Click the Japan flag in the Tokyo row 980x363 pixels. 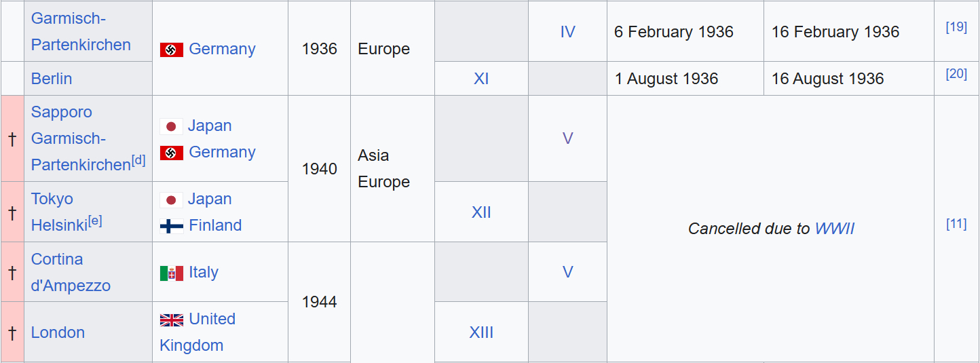tap(171, 199)
